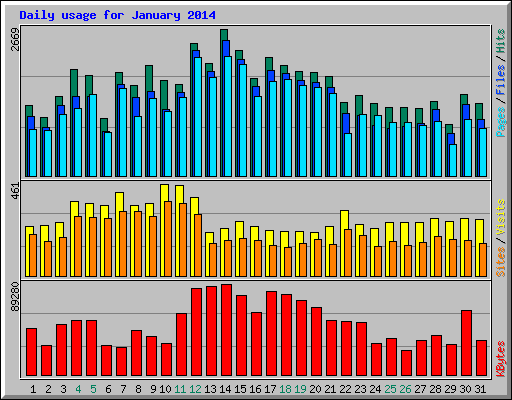This screenshot has height=400, width=512.
Task: Click the Files legend label
Action: coord(500,80)
